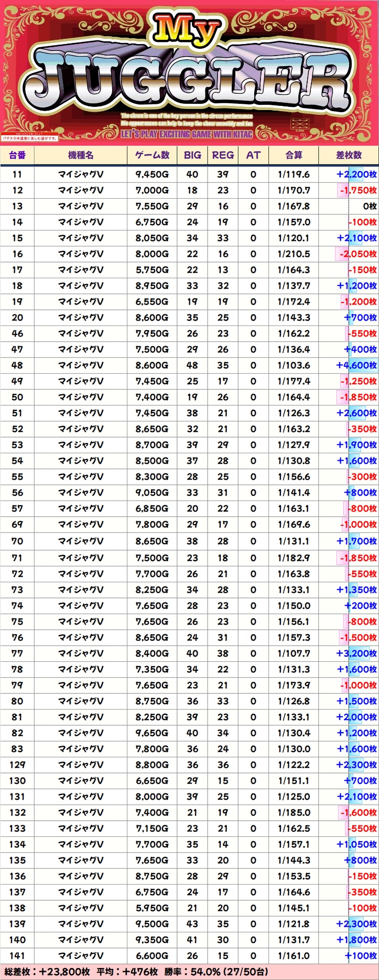Sort by the ゲーム数 column header
Viewport: 379px width, 980px height.
(152, 155)
